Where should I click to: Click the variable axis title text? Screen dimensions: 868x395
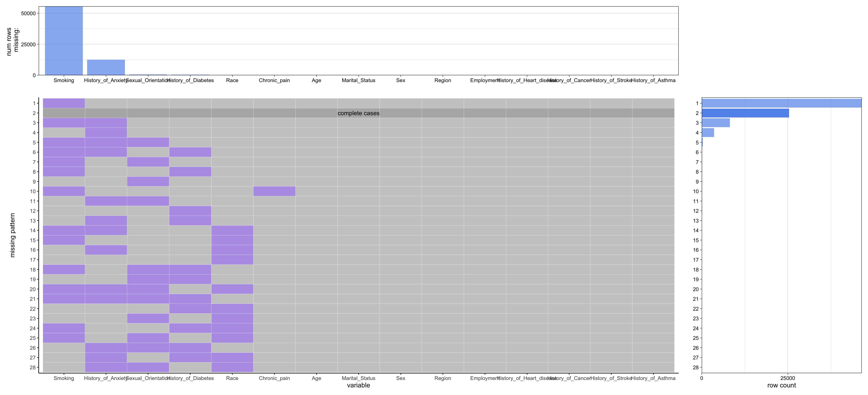point(359,386)
